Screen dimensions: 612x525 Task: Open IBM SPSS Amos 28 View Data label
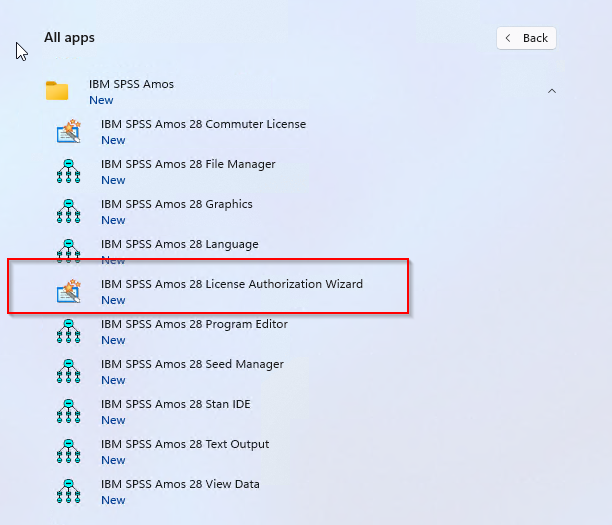[180, 485]
